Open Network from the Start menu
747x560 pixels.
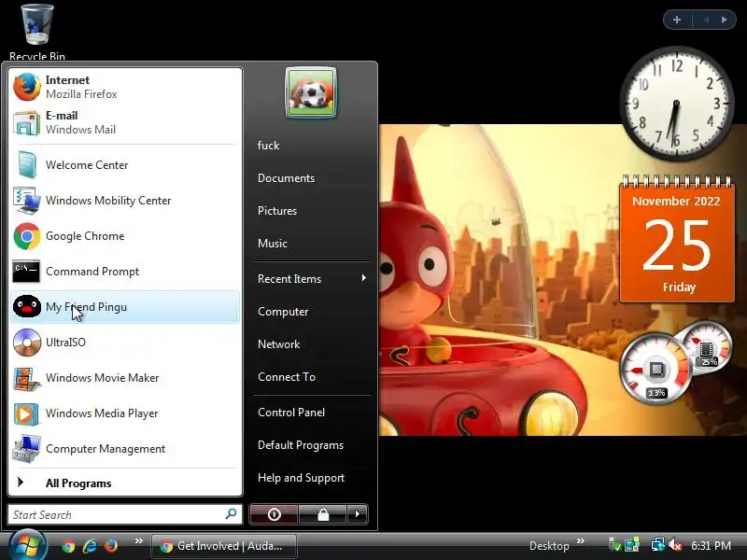(312, 343)
